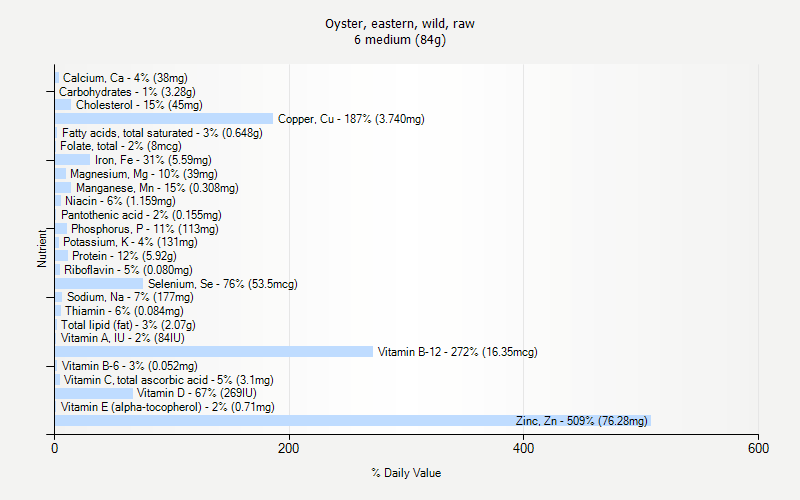Click the 'Selenium, Se - 76% (53.5mcg)' label

[x=222, y=284]
